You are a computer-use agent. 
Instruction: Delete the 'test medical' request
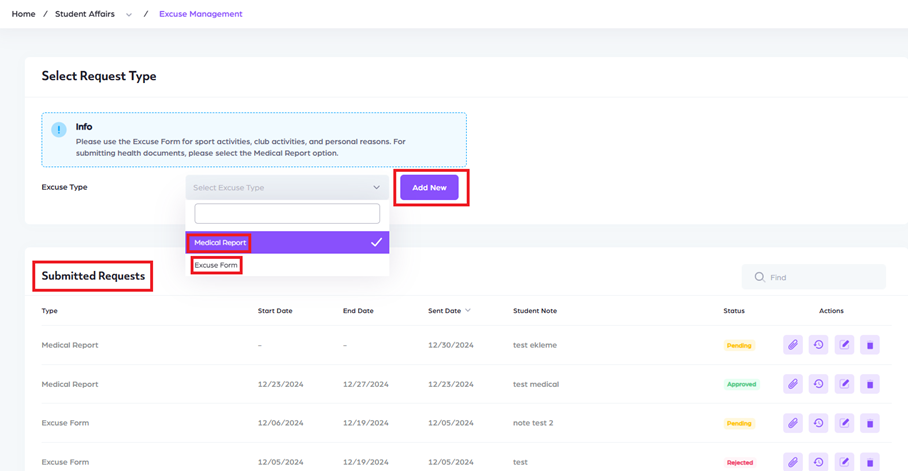click(870, 384)
